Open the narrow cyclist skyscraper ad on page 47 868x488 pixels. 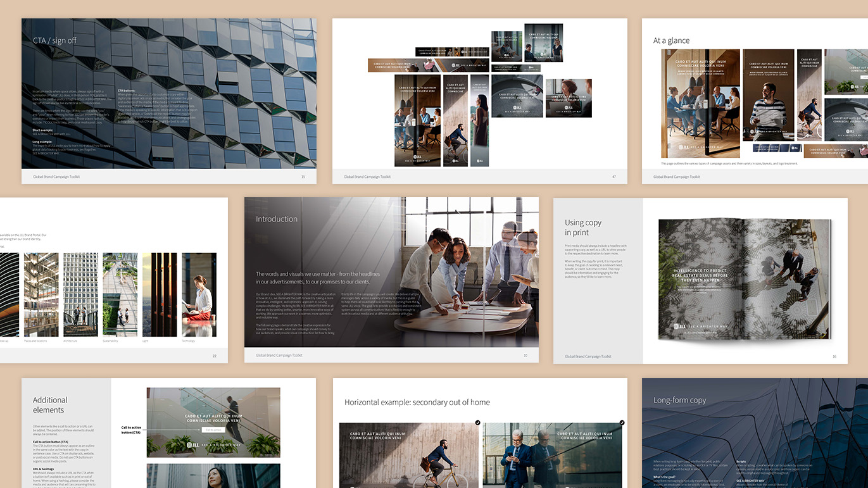(x=456, y=120)
